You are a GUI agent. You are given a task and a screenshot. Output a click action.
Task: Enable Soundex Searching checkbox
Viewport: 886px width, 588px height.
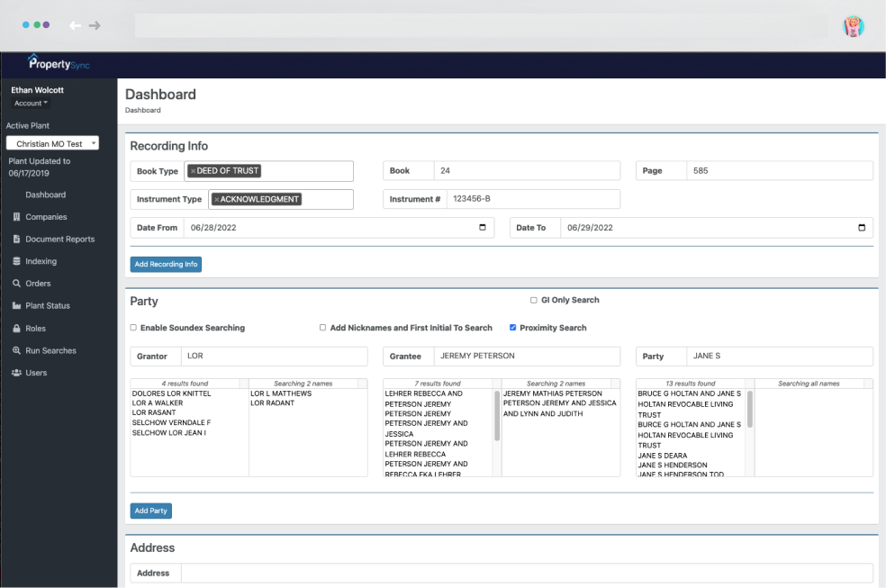coord(134,328)
